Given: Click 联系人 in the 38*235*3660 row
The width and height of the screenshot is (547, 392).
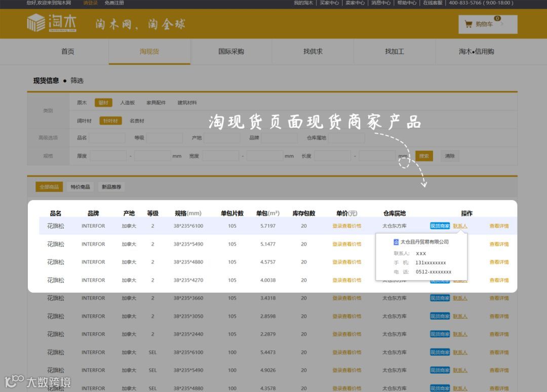Looking at the screenshot, I should 460,298.
